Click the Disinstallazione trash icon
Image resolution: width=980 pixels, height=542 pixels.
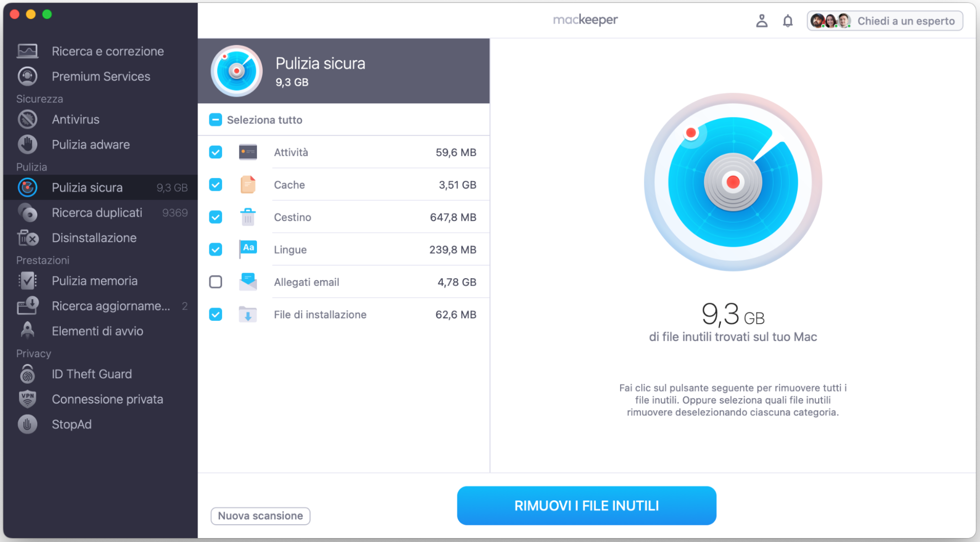coord(27,238)
